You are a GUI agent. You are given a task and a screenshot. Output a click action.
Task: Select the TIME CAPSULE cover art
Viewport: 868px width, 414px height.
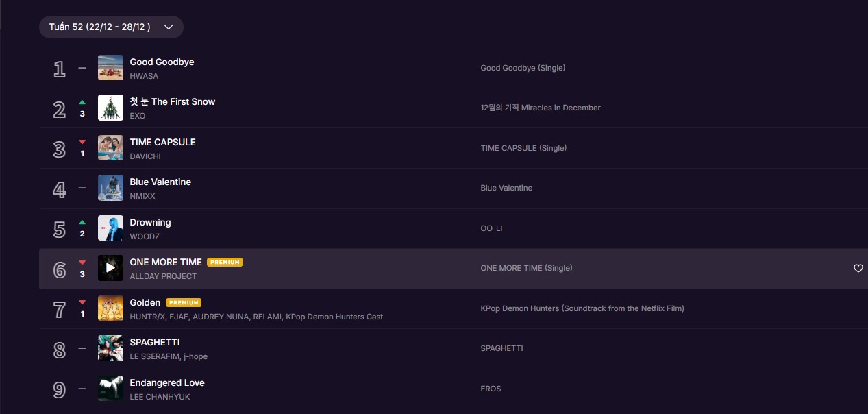coord(110,148)
